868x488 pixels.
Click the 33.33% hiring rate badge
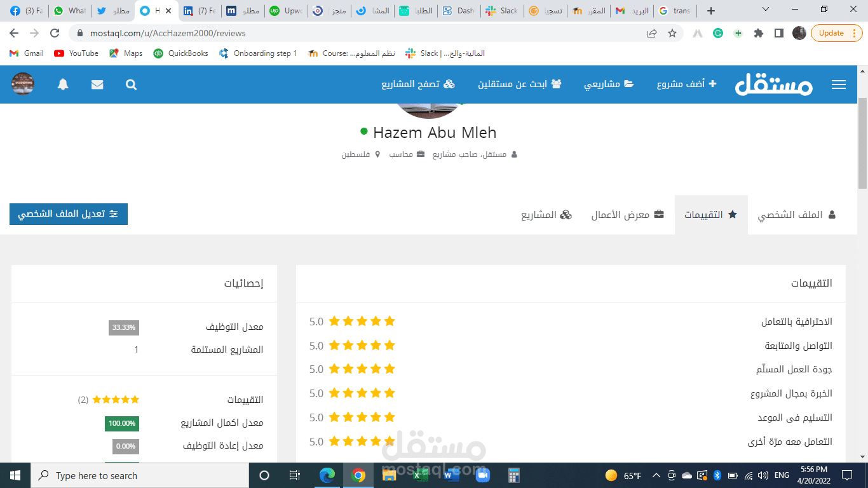(x=124, y=327)
